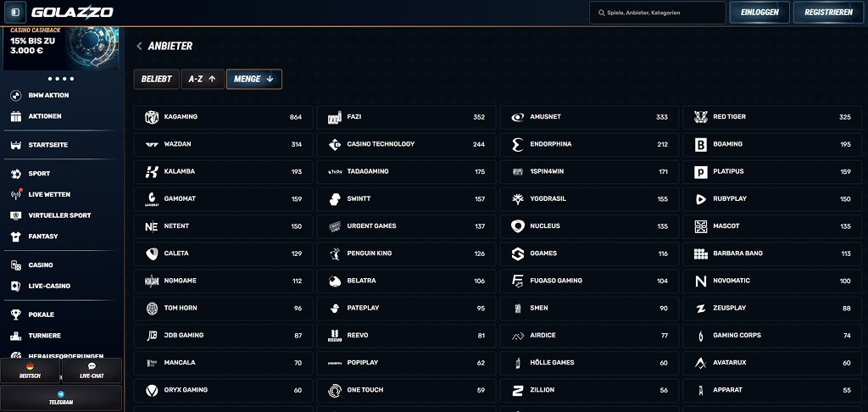Select Gaming Corps provider

(772, 336)
